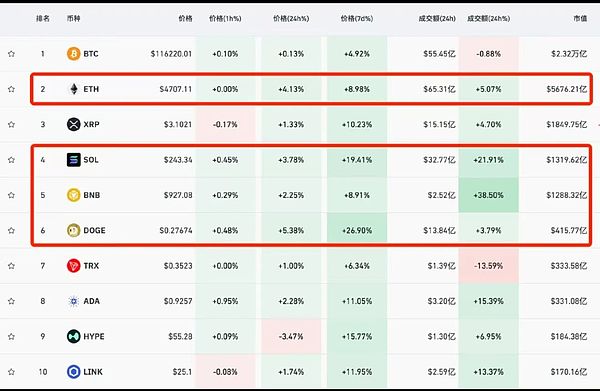Image resolution: width=600 pixels, height=391 pixels.
Task: Toggle favorite star for ETH row
Action: [x=11, y=89]
